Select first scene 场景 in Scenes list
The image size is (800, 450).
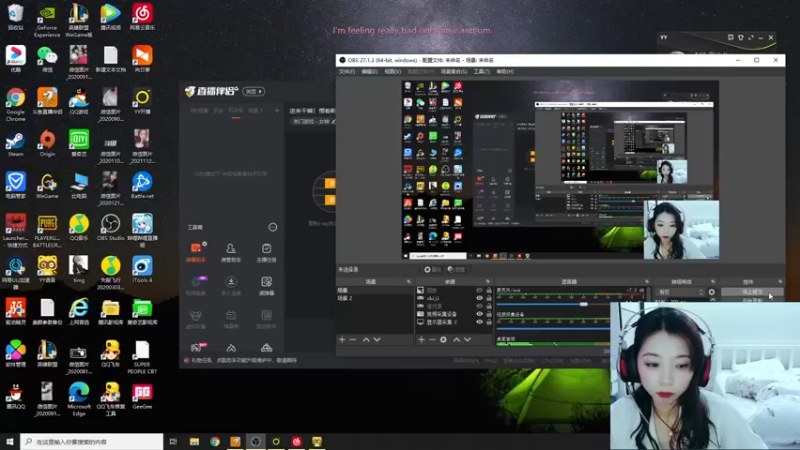(x=374, y=290)
